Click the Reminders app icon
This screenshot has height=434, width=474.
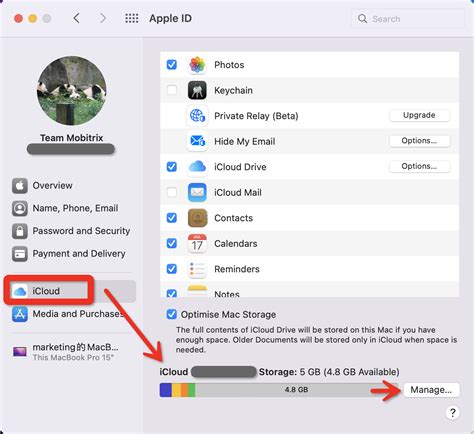click(197, 269)
